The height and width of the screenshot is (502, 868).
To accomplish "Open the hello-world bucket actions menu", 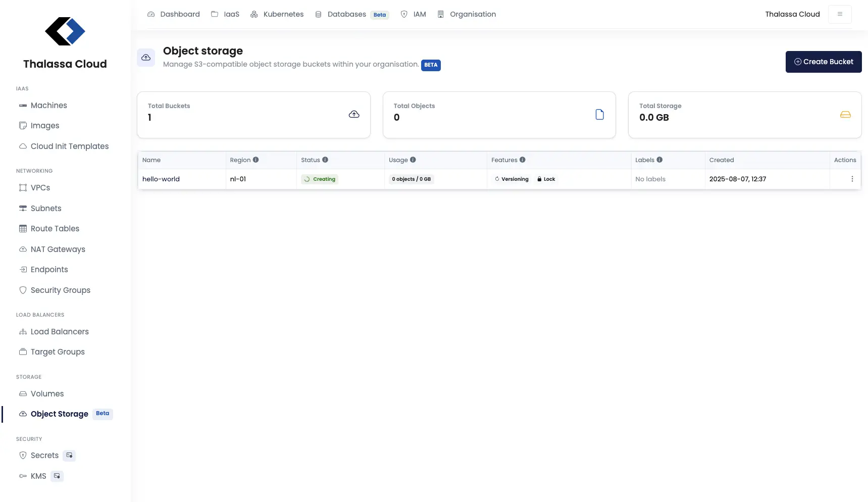I will click(x=852, y=179).
